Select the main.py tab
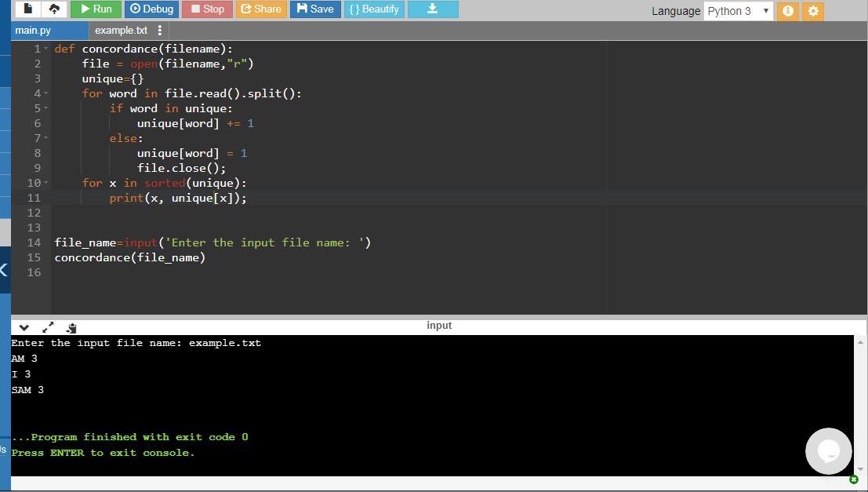 33,31
